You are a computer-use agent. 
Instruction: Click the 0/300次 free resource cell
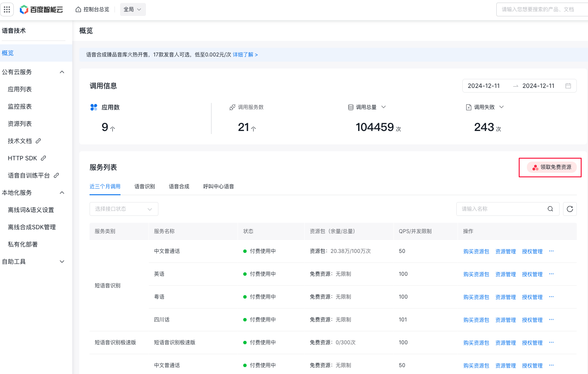(345, 342)
